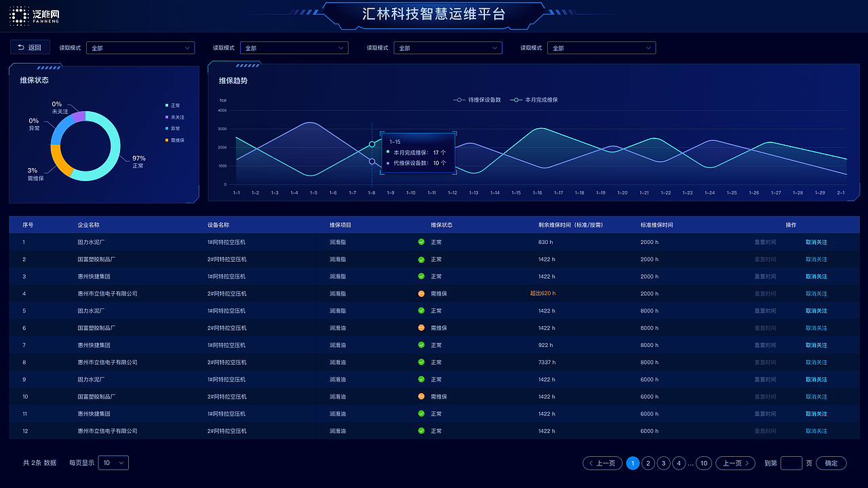Click the right-arrow page button after 10

point(736,464)
